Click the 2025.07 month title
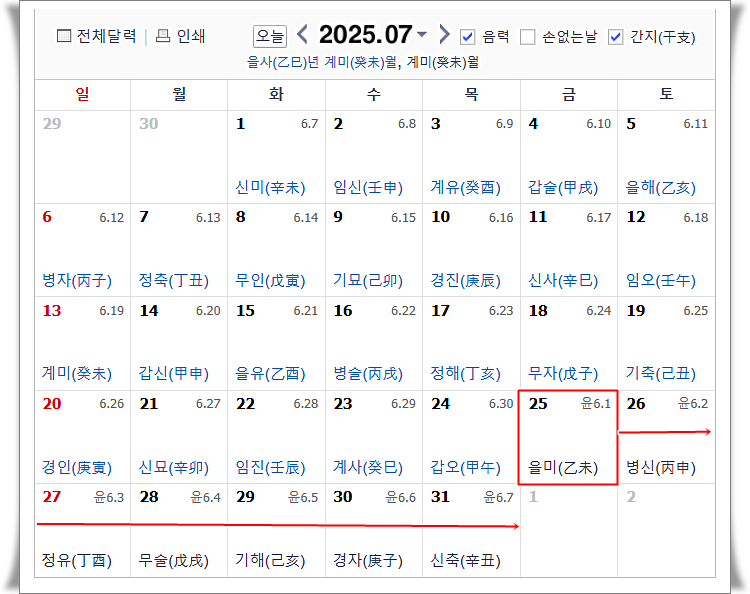 [x=365, y=34]
